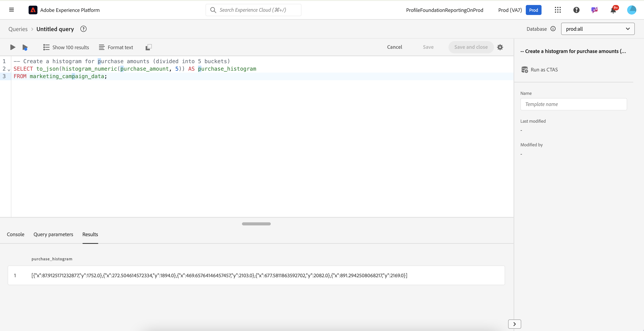Viewport: 644px width, 331px height.
Task: Click Run as CTAS
Action: click(x=539, y=70)
